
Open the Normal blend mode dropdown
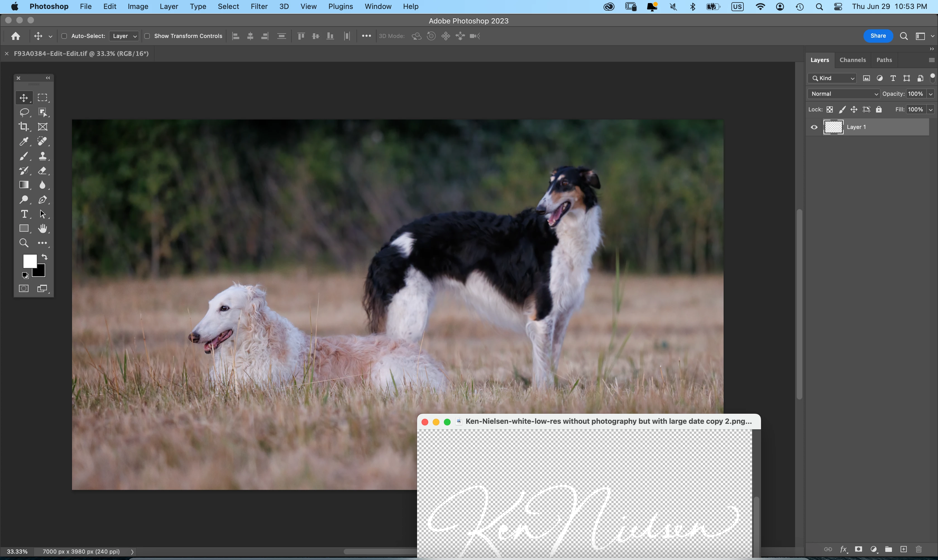click(844, 94)
